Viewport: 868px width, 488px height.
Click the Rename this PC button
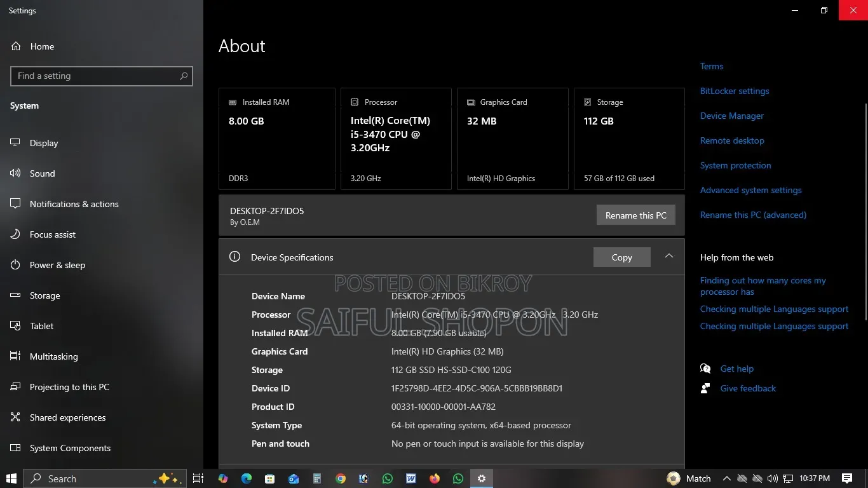point(635,215)
